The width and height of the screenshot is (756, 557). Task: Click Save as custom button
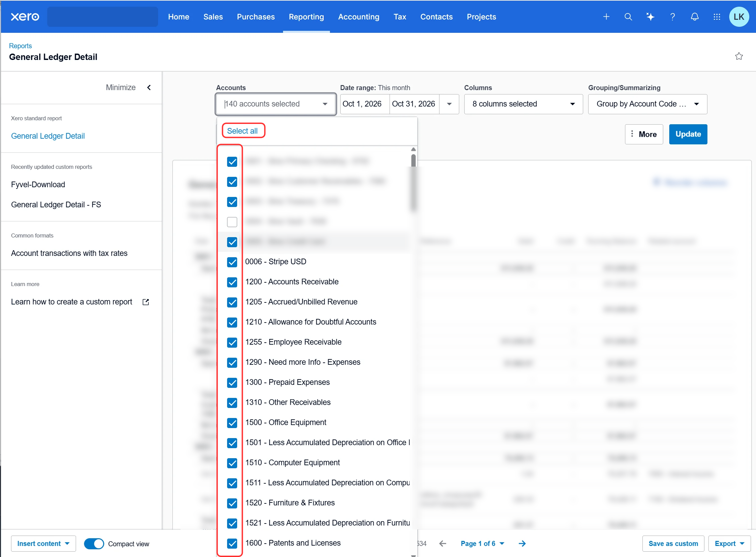pyautogui.click(x=673, y=544)
